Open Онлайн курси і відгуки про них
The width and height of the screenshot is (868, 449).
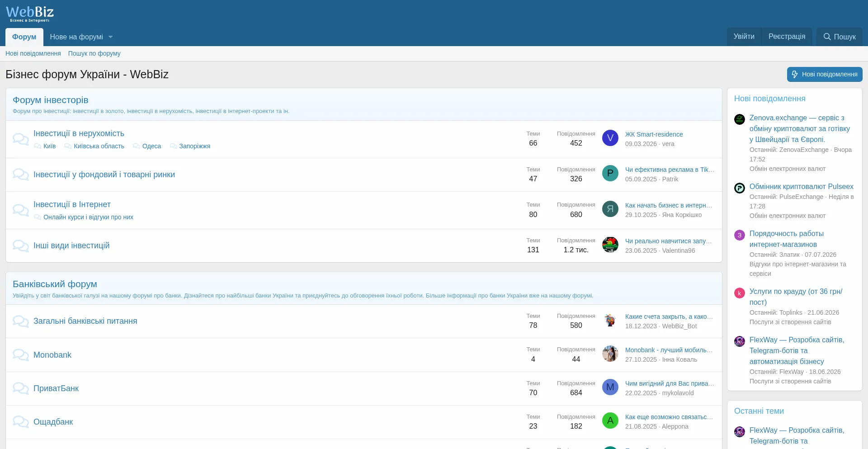point(88,217)
